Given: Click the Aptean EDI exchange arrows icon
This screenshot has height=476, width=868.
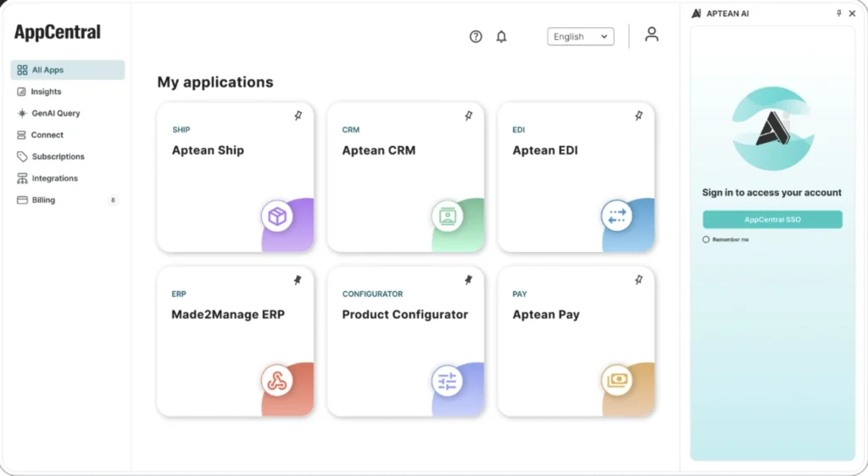Looking at the screenshot, I should coord(617,216).
